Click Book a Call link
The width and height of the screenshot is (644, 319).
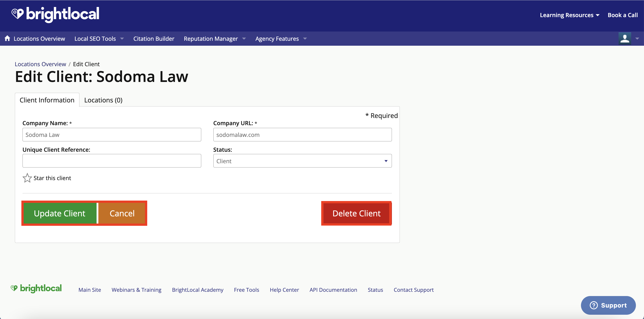[x=622, y=15]
